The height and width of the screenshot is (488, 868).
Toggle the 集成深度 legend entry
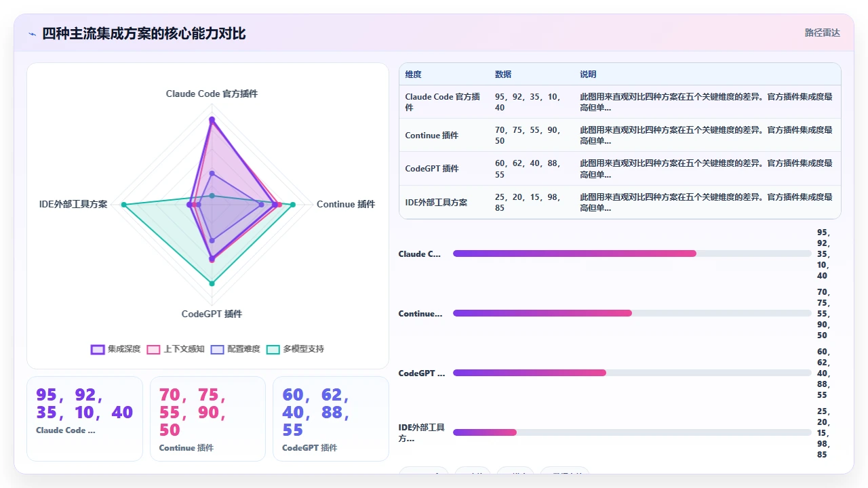tap(116, 349)
